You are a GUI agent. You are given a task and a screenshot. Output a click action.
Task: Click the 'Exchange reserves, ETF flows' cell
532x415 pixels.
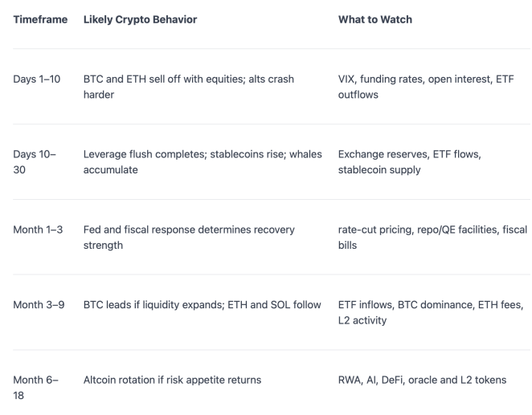click(410, 162)
